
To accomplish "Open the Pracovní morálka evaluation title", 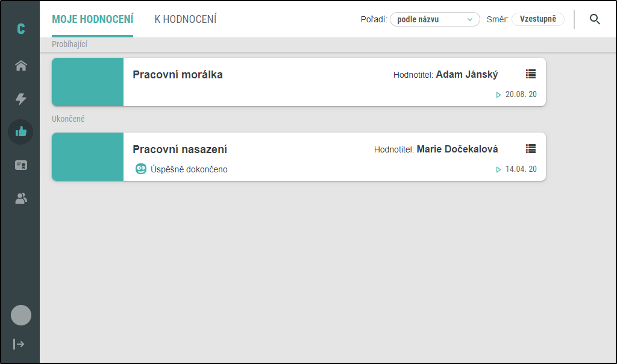I will click(178, 74).
